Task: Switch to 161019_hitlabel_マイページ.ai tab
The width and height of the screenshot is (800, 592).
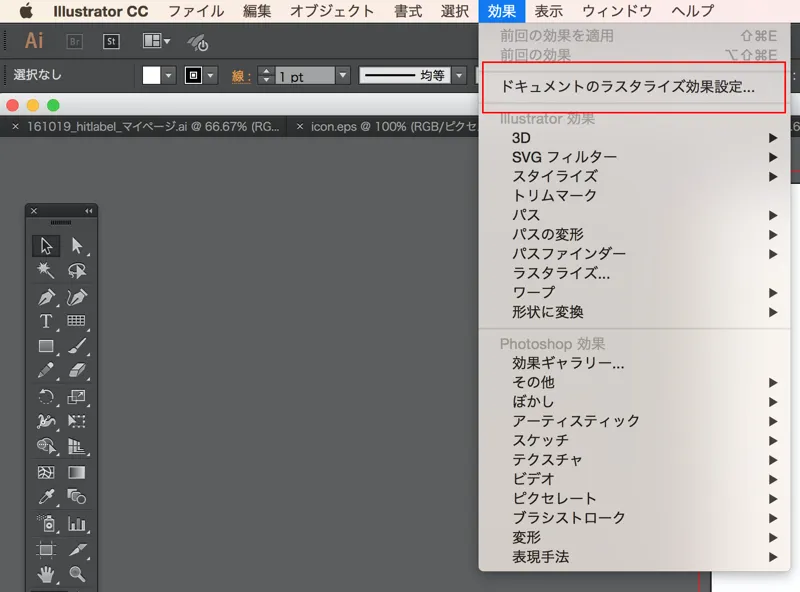Action: point(153,127)
